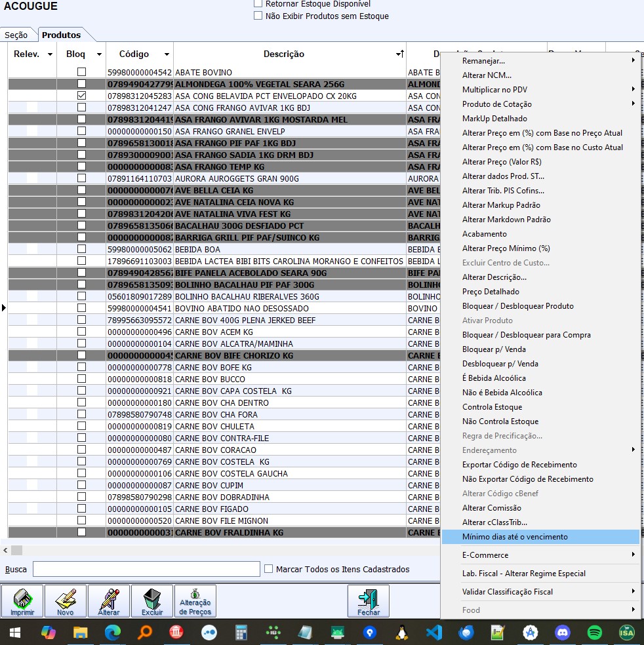Screen dimensions: 644x645
Task: Open the Código column filter dropdown
Action: coord(167,54)
